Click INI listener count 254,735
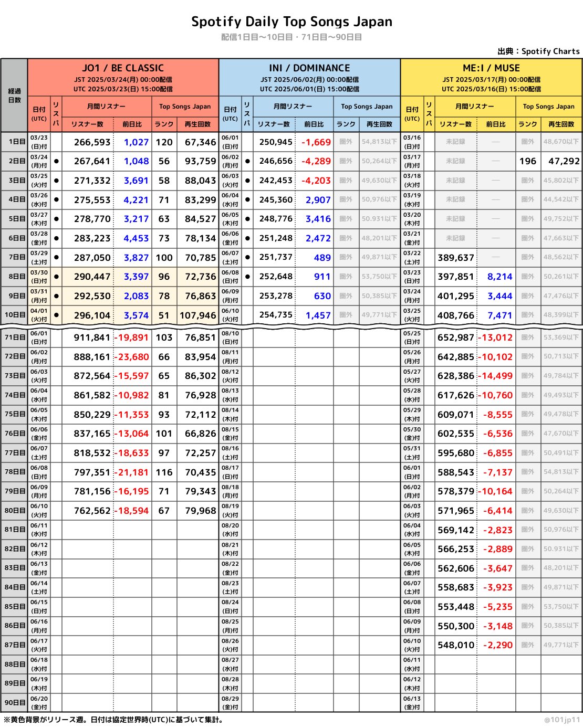The width and height of the screenshot is (583, 728). (x=276, y=315)
